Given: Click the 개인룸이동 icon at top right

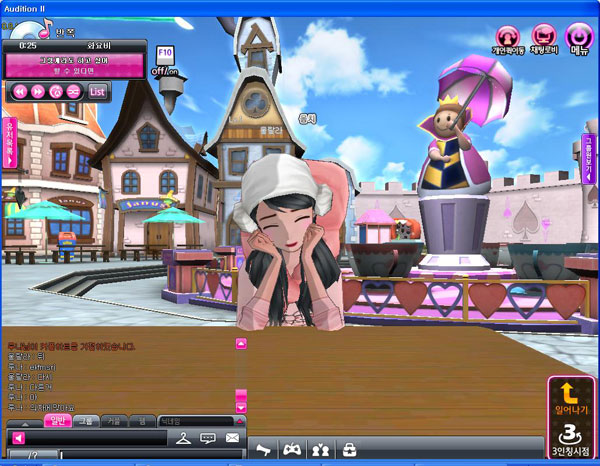Looking at the screenshot, I should pyautogui.click(x=509, y=40).
